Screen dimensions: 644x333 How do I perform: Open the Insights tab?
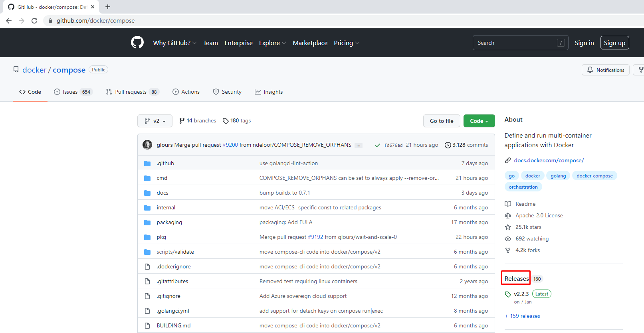[269, 92]
